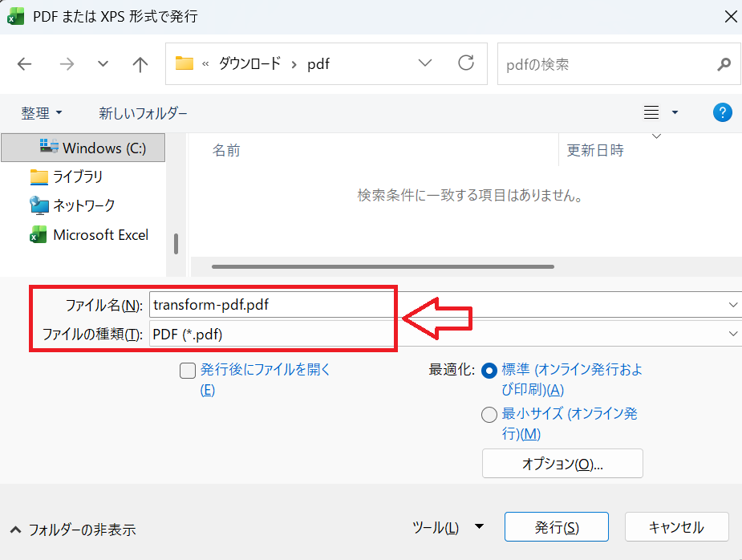Select ライブラリ in the navigation pane
This screenshot has height=560, width=742.
tap(78, 177)
